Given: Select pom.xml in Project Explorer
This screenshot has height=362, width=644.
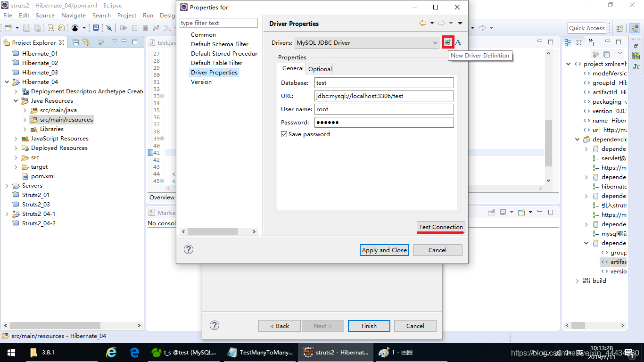Looking at the screenshot, I should pos(42,176).
